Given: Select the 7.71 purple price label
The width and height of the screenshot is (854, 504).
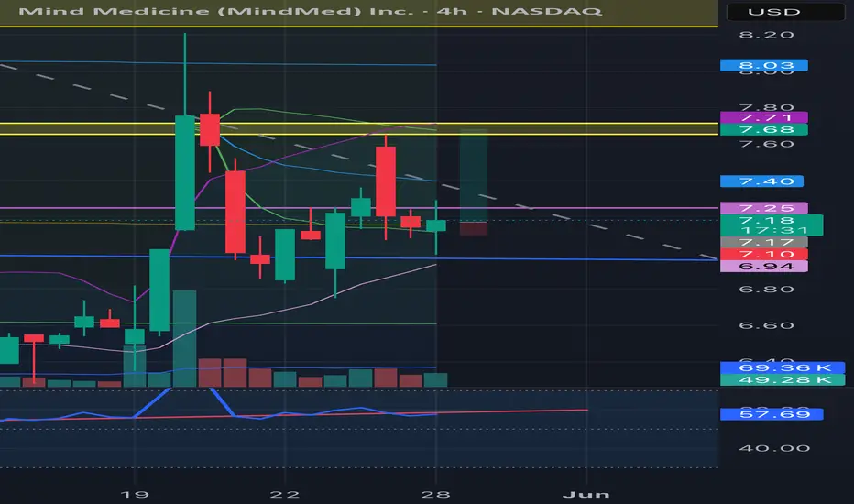Looking at the screenshot, I should (x=763, y=117).
